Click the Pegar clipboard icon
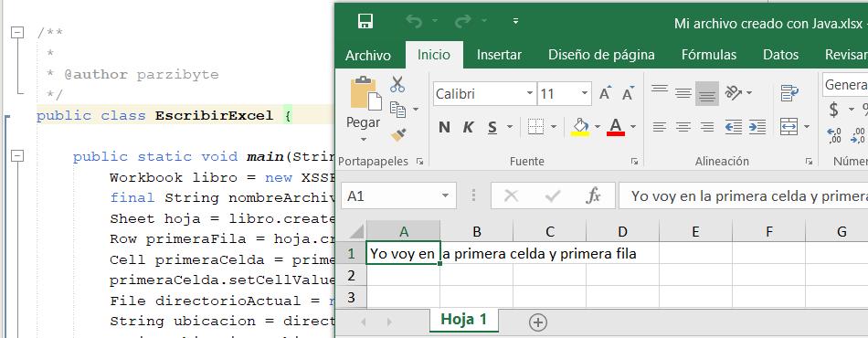The image size is (868, 338). tap(365, 93)
